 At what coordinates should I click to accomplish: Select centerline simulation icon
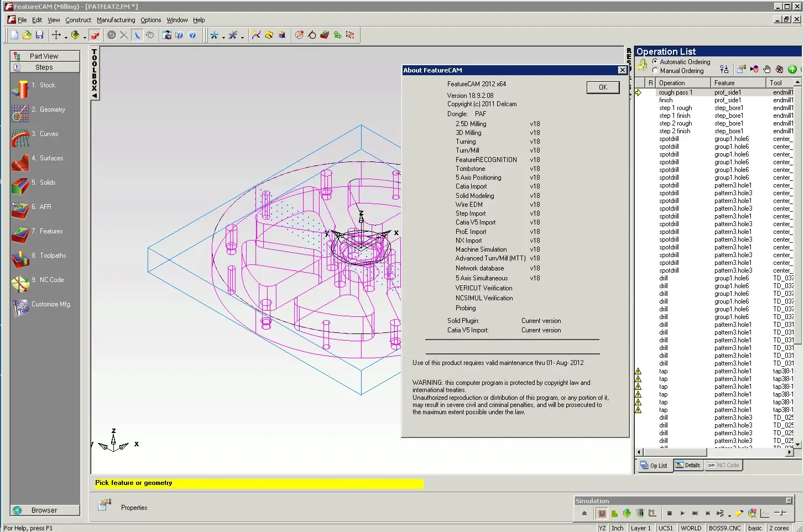pyautogui.click(x=602, y=513)
